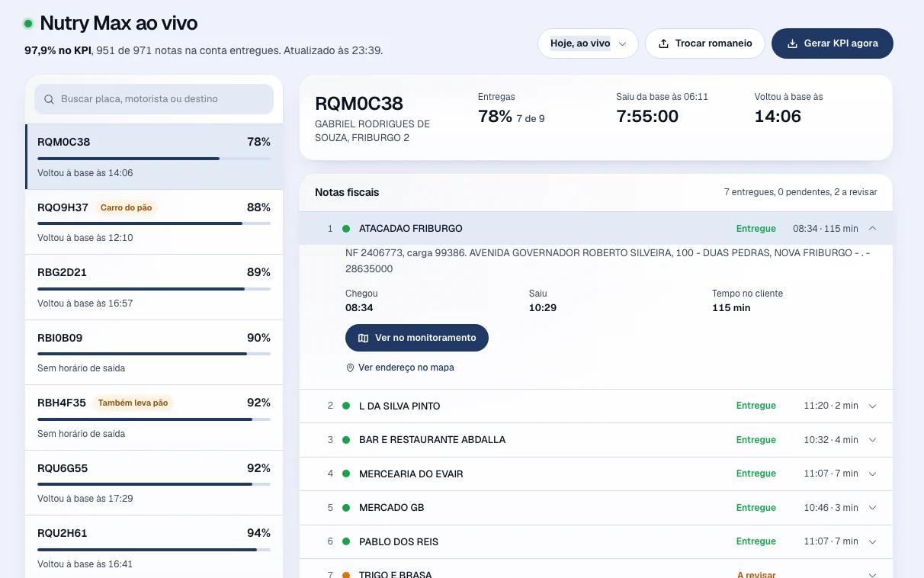
Task: Click the Trocar romaneio button
Action: point(705,43)
